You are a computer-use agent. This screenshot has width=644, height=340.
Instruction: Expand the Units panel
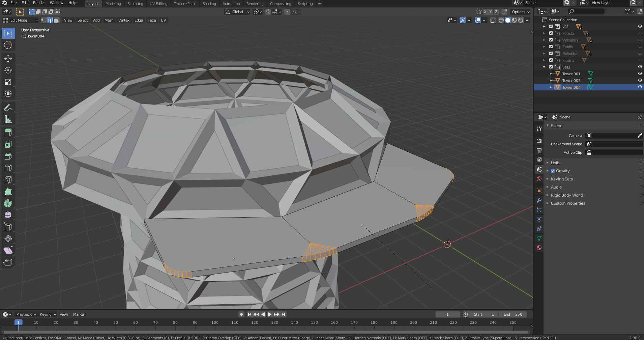click(555, 163)
